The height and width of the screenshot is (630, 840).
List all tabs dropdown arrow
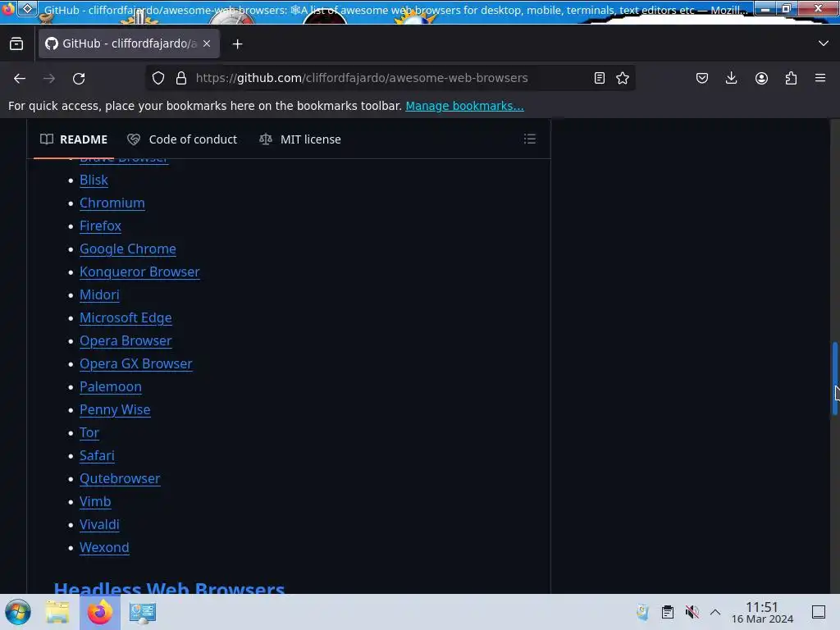click(x=824, y=43)
